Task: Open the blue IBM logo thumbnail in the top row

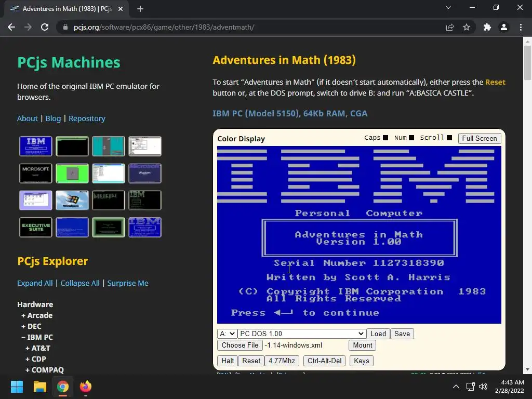Action: [36, 146]
